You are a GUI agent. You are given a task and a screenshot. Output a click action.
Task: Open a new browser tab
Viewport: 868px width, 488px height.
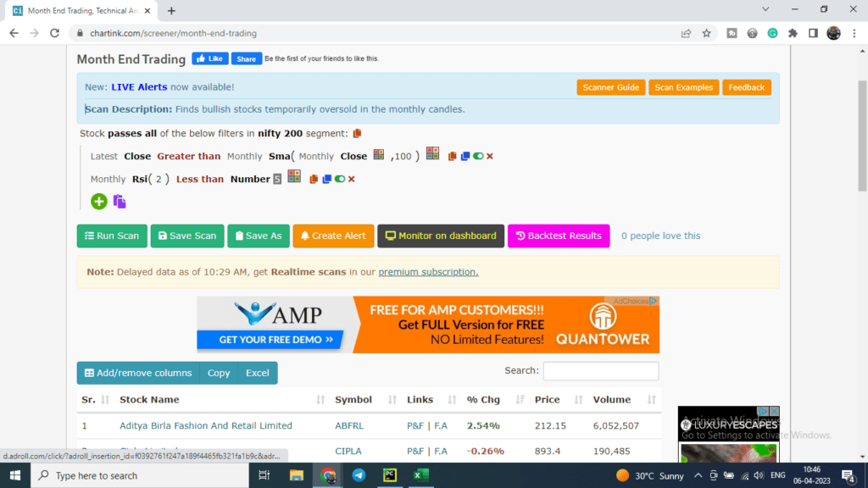171,10
